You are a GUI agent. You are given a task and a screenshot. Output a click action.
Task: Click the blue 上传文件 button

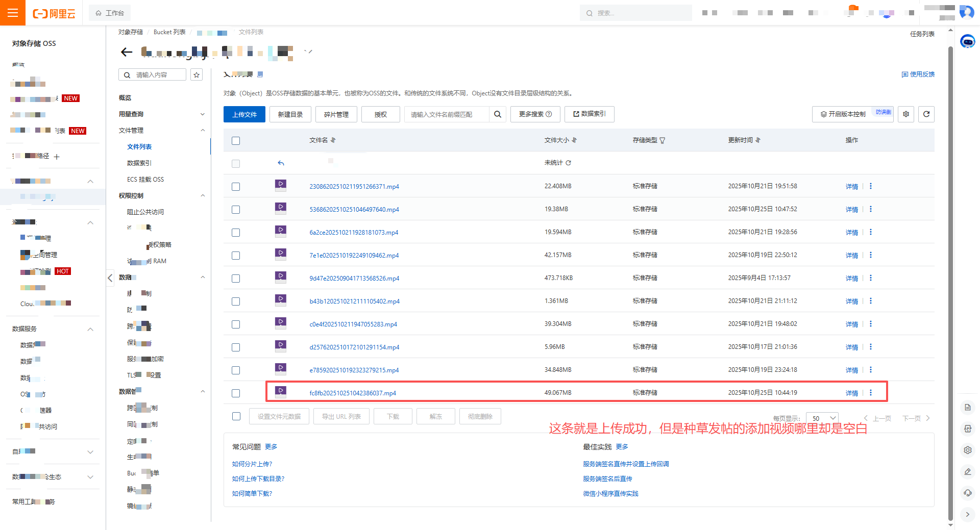244,114
